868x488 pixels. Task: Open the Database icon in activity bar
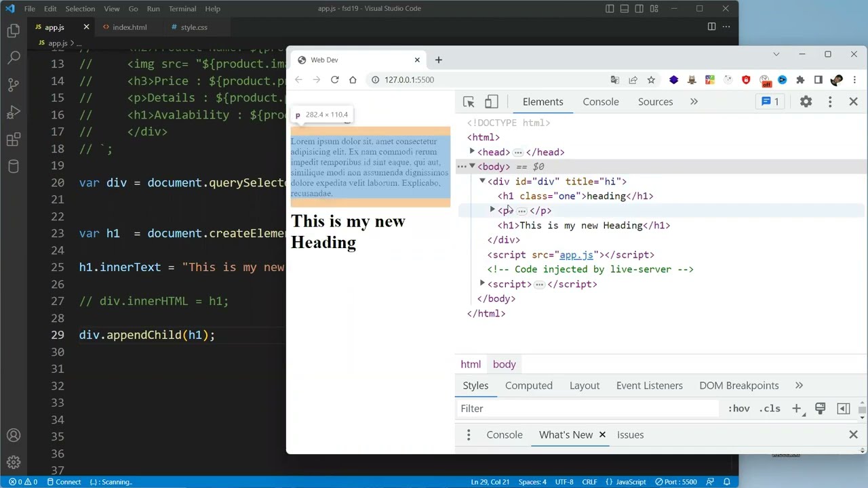pyautogui.click(x=14, y=167)
